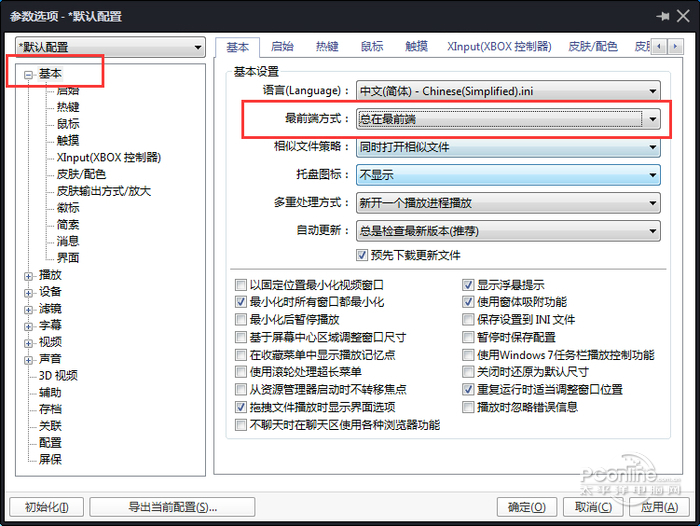Expand the 声音 tree node
Viewport: 700px width, 526px height.
coord(29,360)
